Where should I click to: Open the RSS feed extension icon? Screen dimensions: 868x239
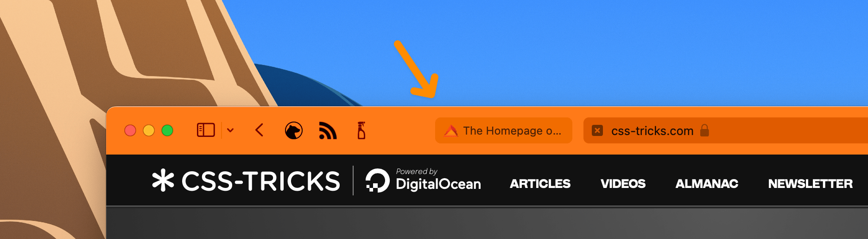click(x=328, y=131)
